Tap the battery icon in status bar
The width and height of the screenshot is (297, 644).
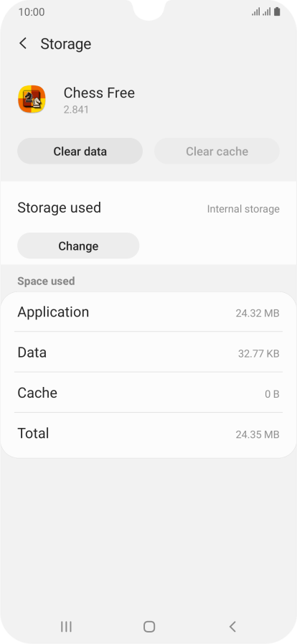click(278, 12)
